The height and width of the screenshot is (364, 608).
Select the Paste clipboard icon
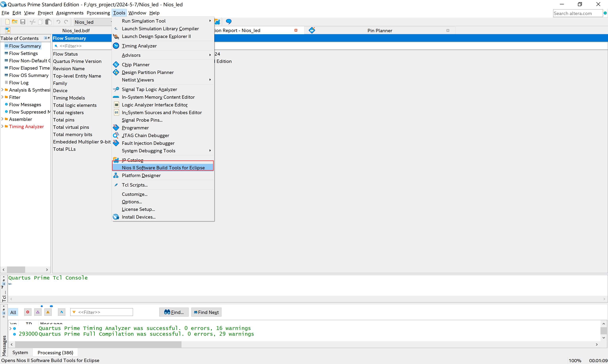48,22
